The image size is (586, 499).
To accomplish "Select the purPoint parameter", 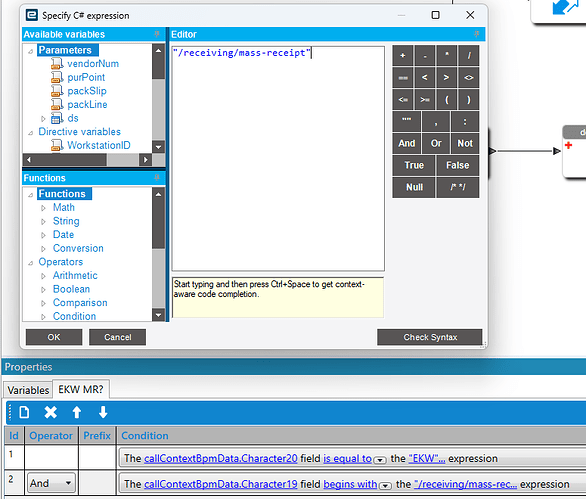I will click(x=86, y=77).
